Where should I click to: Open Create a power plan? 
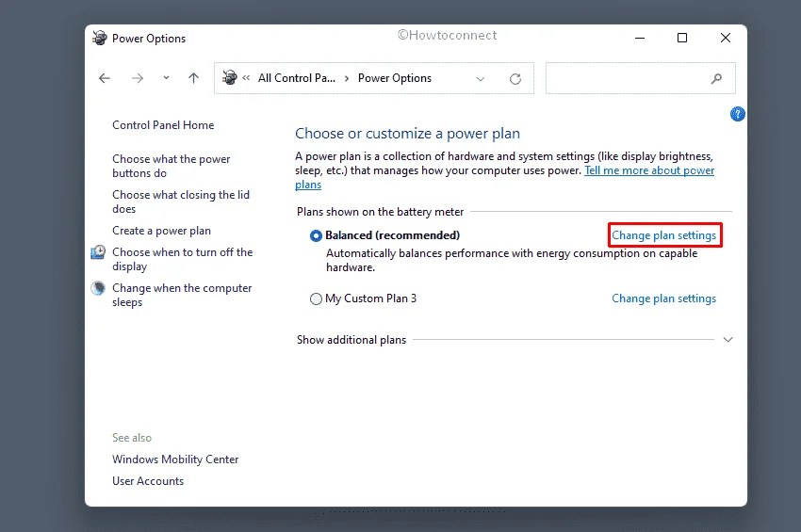coord(161,231)
